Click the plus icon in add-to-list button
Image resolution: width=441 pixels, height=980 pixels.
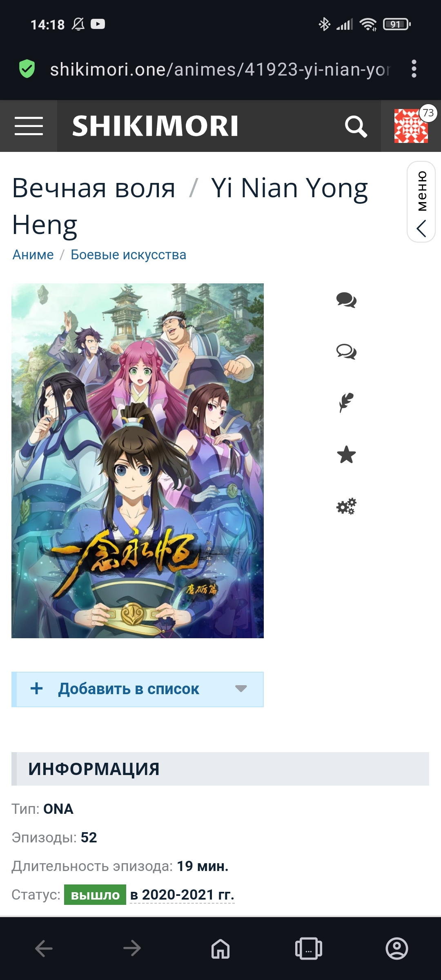[x=37, y=688]
